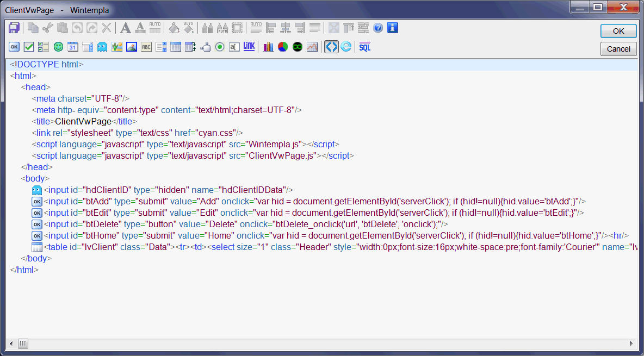The image size is (644, 356).
Task: Click the closing </html> tag
Action: point(24,270)
